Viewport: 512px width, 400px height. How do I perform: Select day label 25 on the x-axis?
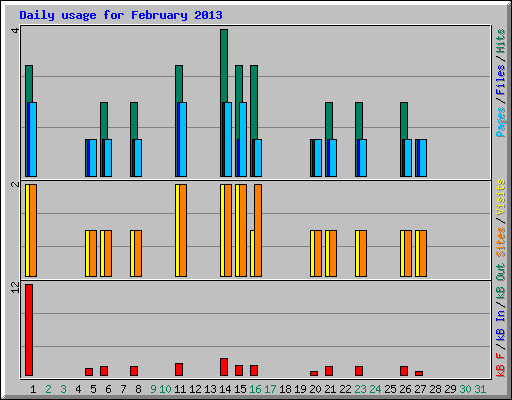point(390,389)
